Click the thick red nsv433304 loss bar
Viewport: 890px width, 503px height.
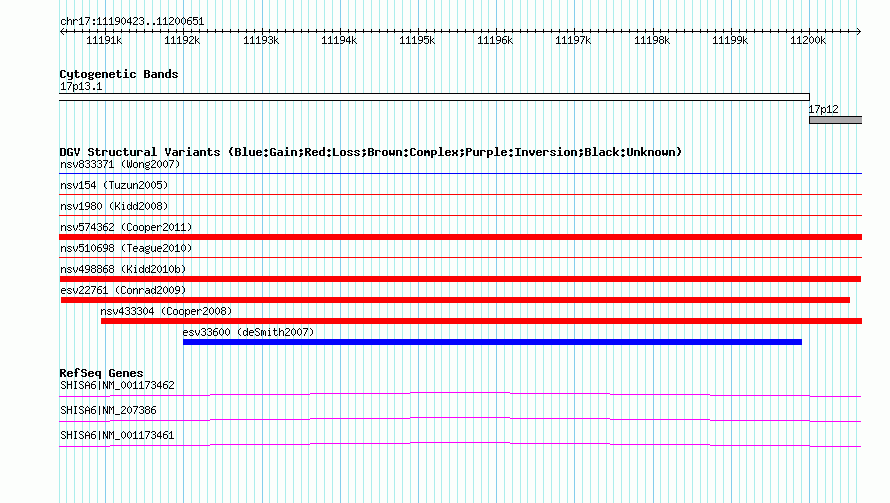tap(481, 321)
